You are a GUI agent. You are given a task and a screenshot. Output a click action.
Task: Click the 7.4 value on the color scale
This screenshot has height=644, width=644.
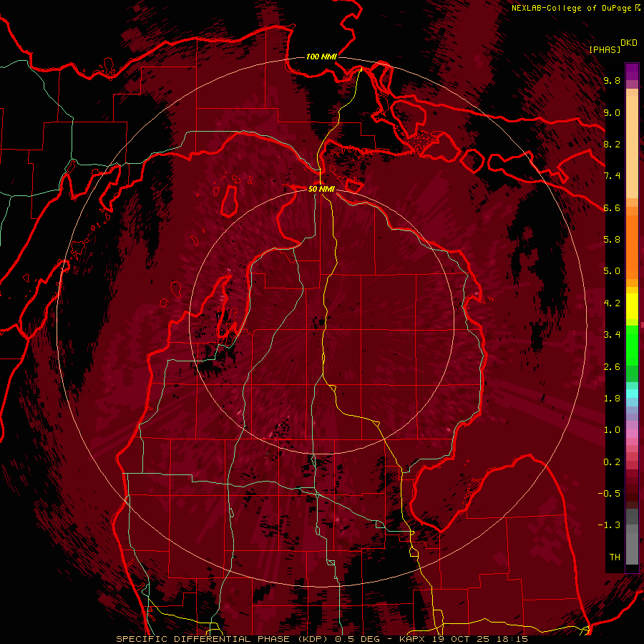pos(612,176)
